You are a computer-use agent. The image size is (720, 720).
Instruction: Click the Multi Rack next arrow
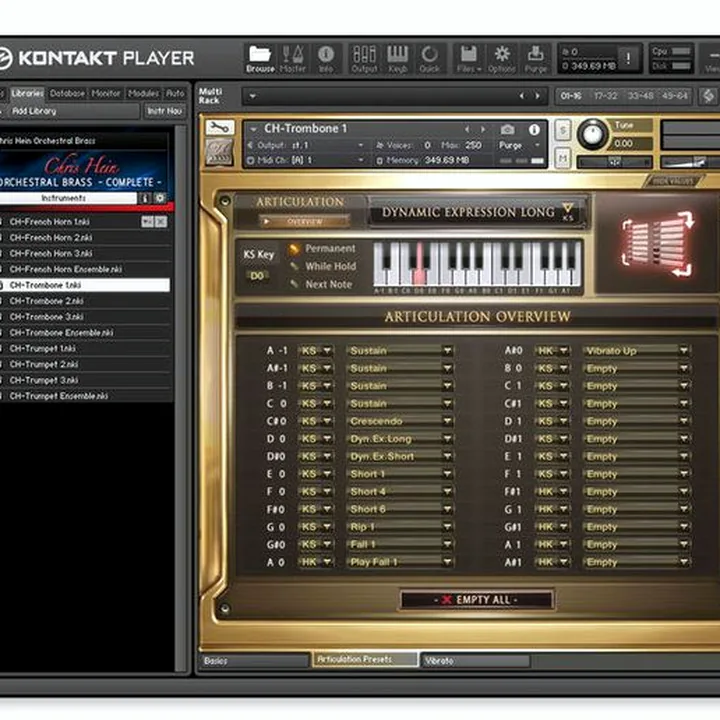[x=537, y=96]
